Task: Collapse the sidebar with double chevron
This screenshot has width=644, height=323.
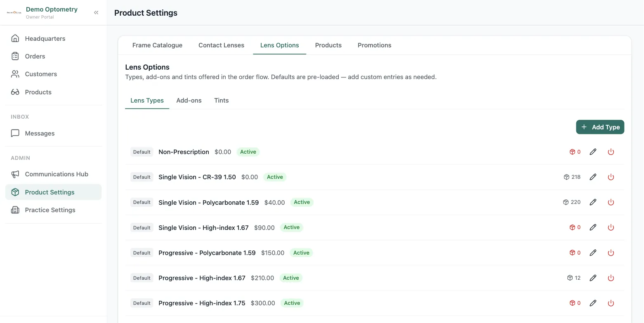Action: point(96,12)
